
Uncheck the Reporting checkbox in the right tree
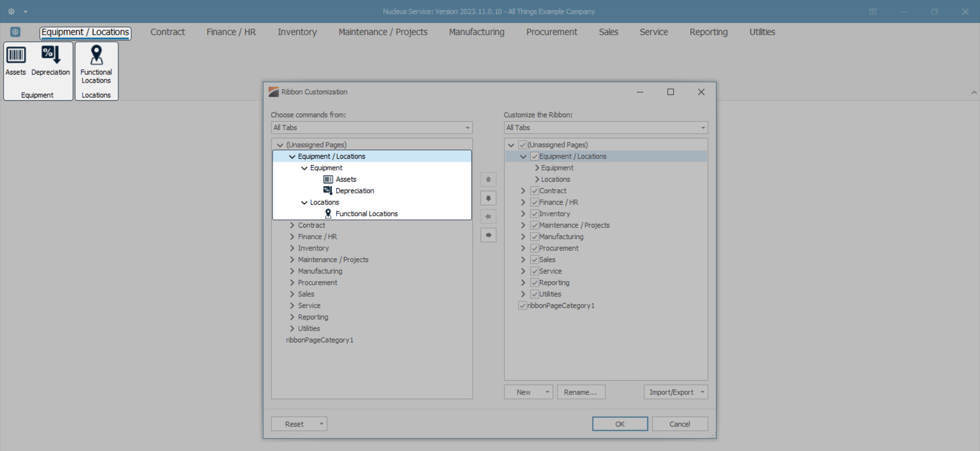534,283
